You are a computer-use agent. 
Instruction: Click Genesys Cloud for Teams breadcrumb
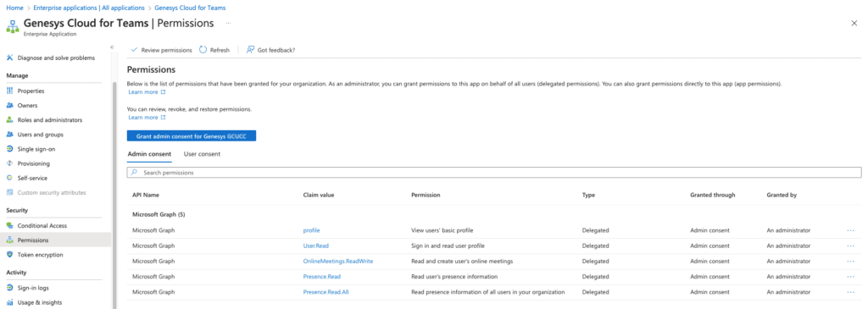[x=190, y=8]
